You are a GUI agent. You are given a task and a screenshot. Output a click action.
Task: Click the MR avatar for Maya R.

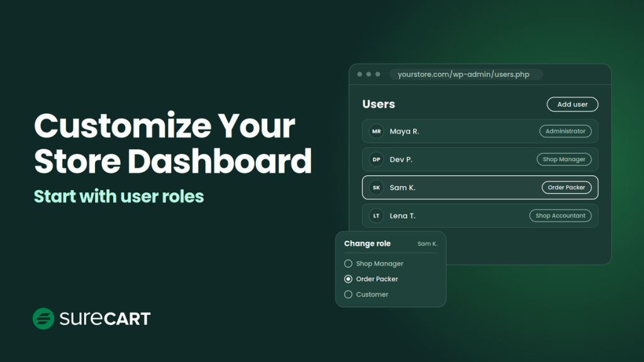[376, 131]
